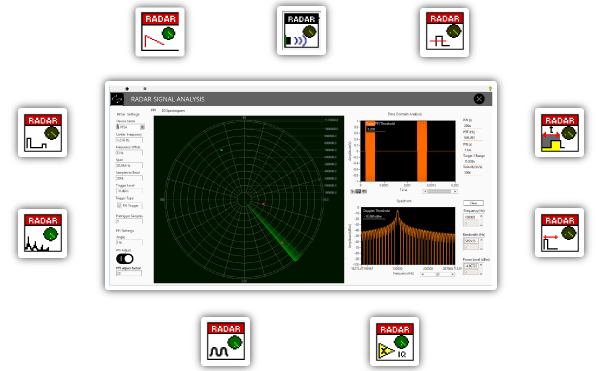Select the RADAR pulse threshold icon
The height and width of the screenshot is (371, 600).
coord(444,32)
